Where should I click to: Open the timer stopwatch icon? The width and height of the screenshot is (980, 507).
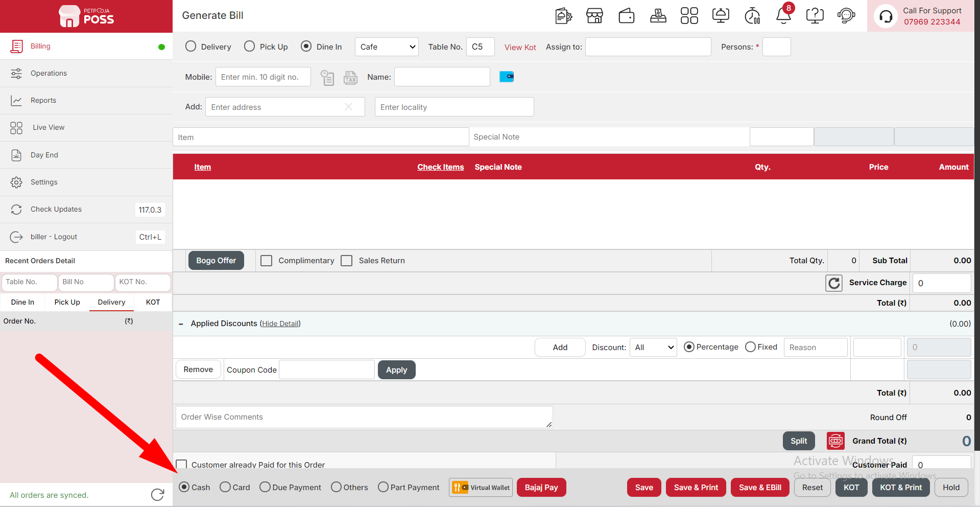(752, 16)
